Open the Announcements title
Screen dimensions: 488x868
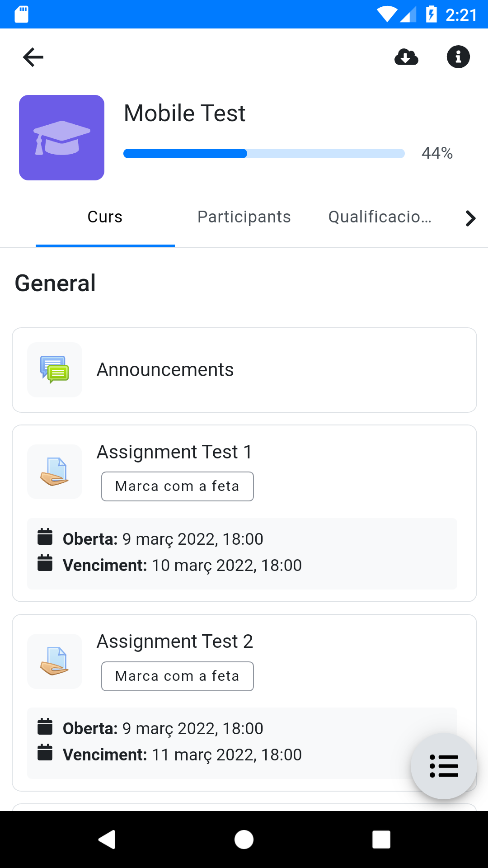coord(165,370)
